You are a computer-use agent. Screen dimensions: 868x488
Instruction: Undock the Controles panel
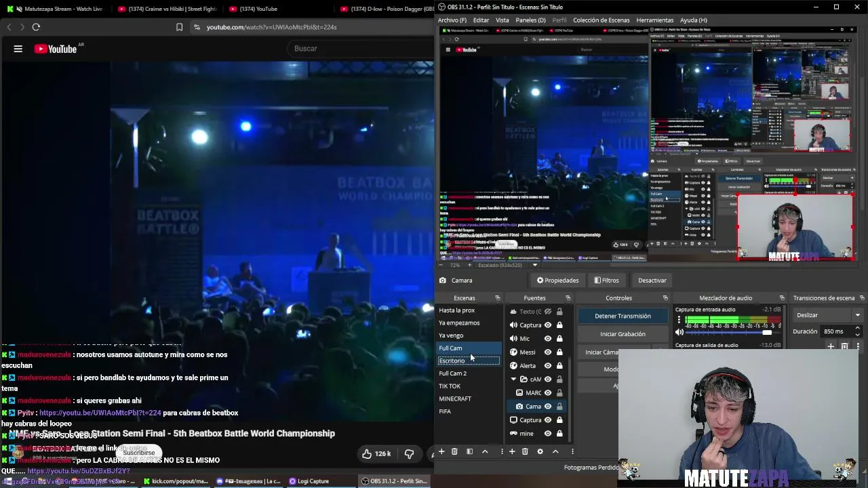click(x=665, y=298)
